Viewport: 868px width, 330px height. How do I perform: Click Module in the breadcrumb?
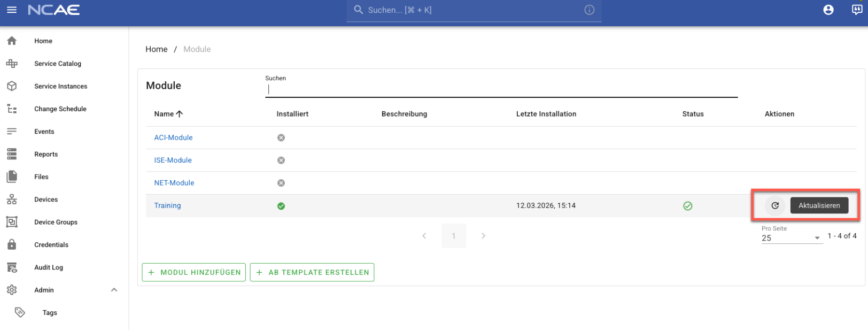point(197,49)
